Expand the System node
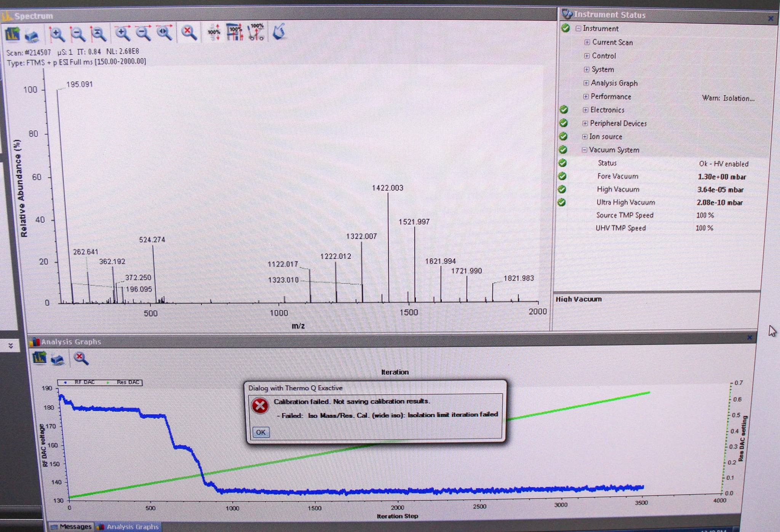 coord(587,70)
